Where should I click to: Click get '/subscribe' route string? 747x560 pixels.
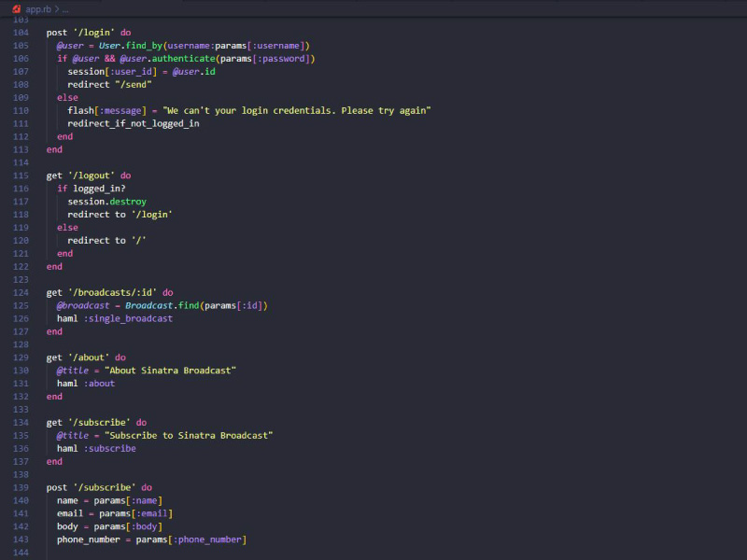99,423
